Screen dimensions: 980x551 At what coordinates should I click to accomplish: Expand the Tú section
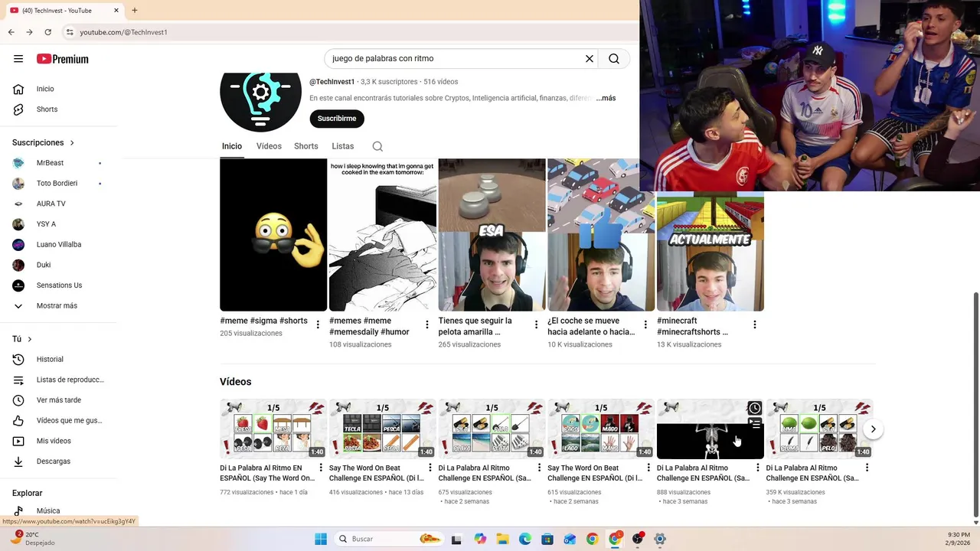(22, 339)
